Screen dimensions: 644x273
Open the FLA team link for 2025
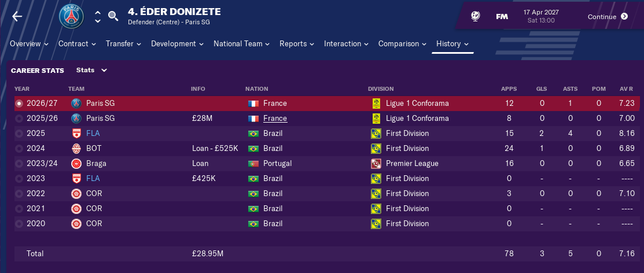click(93, 134)
